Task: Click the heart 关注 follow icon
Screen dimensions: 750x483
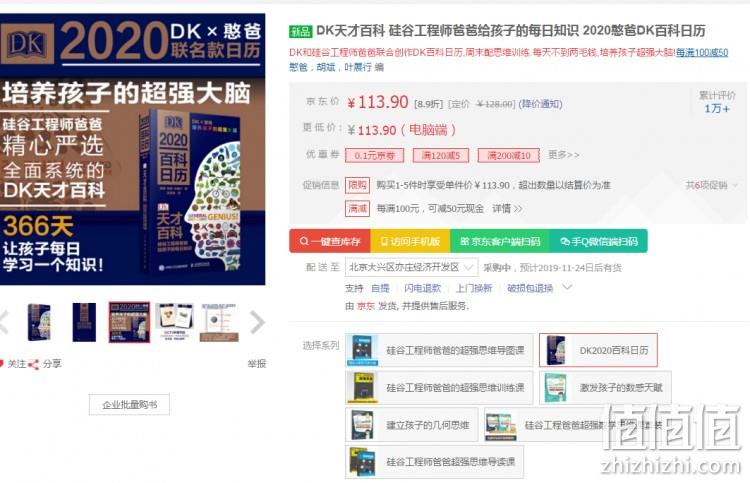Action: click(x=2, y=364)
